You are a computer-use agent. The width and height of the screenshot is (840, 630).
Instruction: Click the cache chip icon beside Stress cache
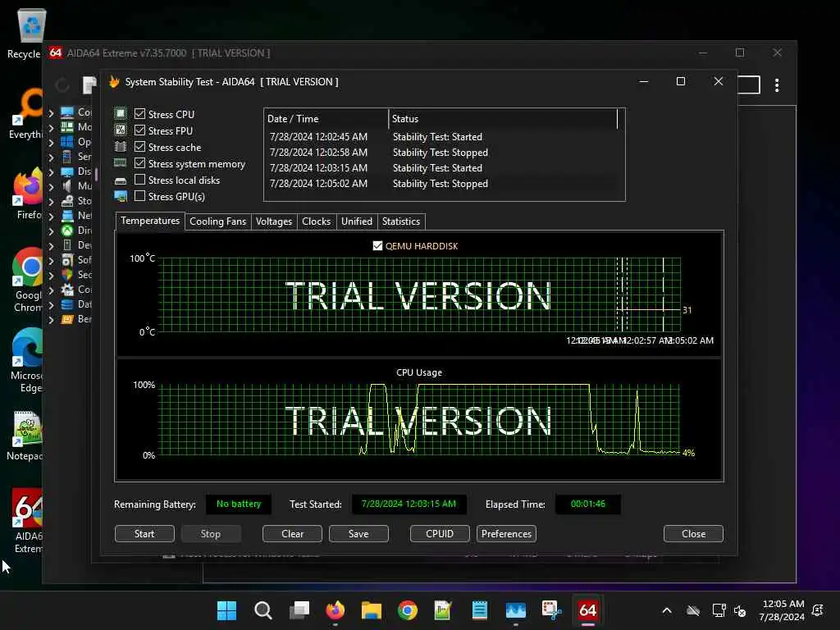coord(121,147)
